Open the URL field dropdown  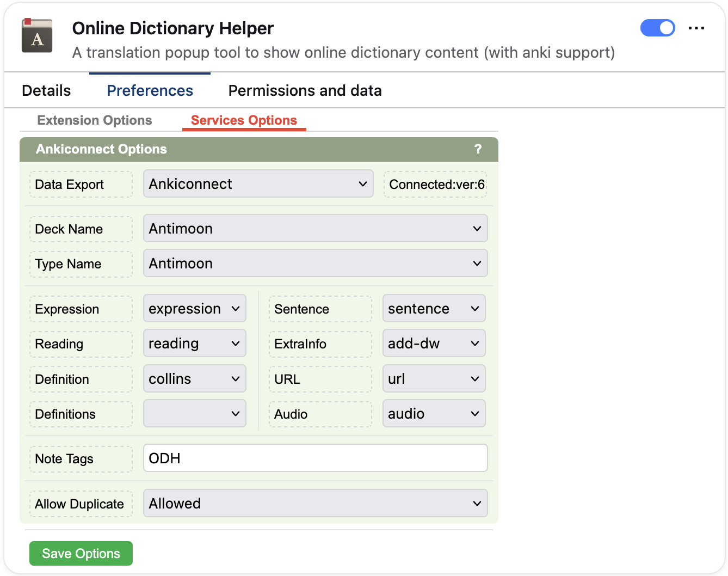[434, 379]
